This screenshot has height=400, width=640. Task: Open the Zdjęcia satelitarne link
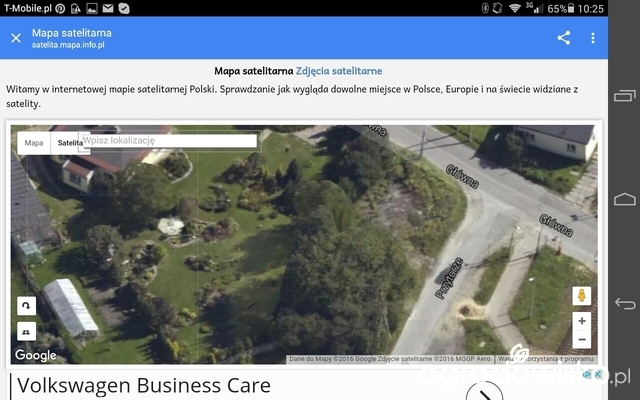(x=339, y=71)
